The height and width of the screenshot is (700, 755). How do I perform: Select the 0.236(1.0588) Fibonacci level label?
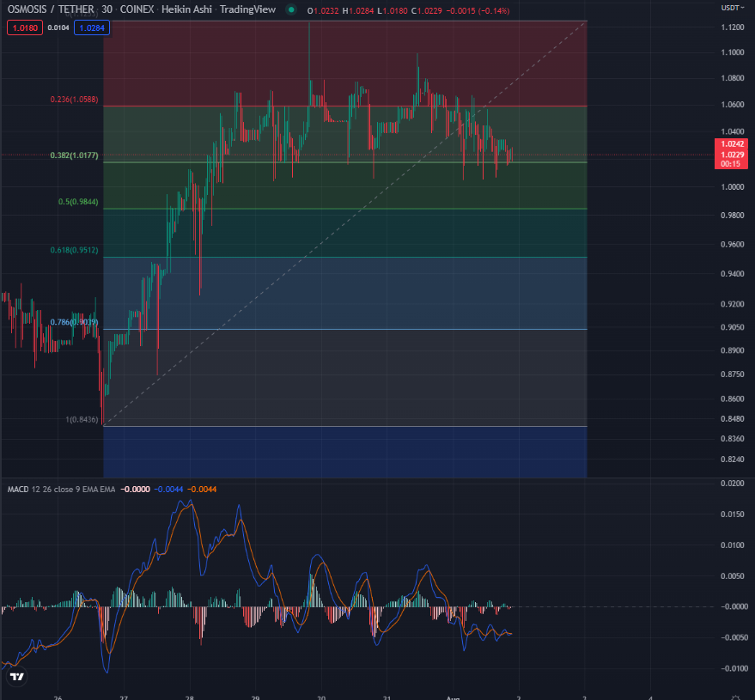point(74,100)
